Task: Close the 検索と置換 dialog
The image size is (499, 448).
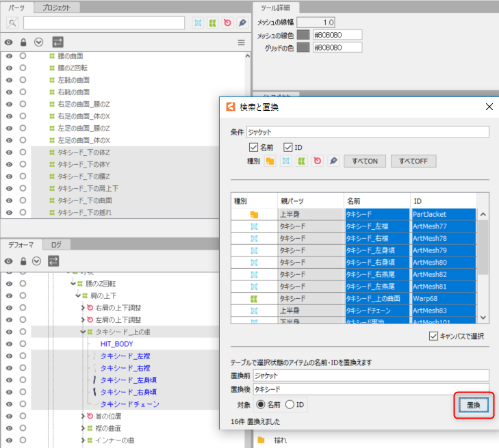Action: (489, 107)
